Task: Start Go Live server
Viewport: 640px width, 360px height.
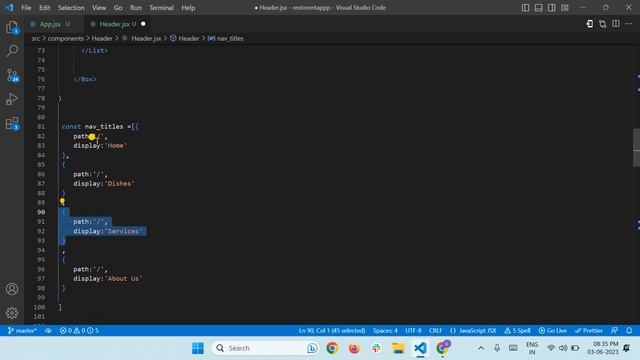Action: pyautogui.click(x=553, y=331)
